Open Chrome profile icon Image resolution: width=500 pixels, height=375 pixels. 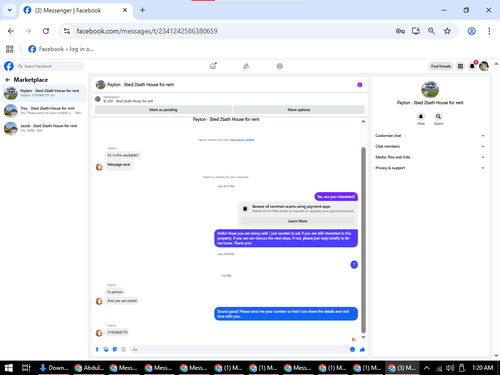click(471, 31)
